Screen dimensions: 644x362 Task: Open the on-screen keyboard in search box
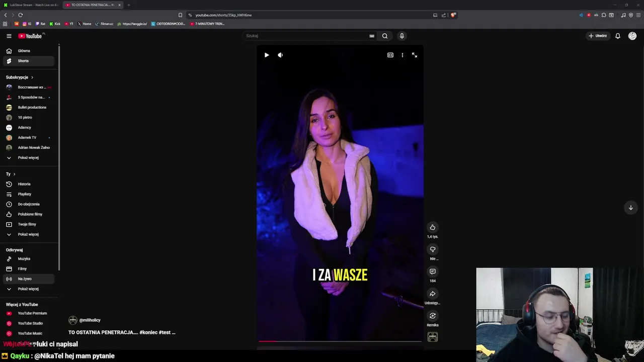372,36
